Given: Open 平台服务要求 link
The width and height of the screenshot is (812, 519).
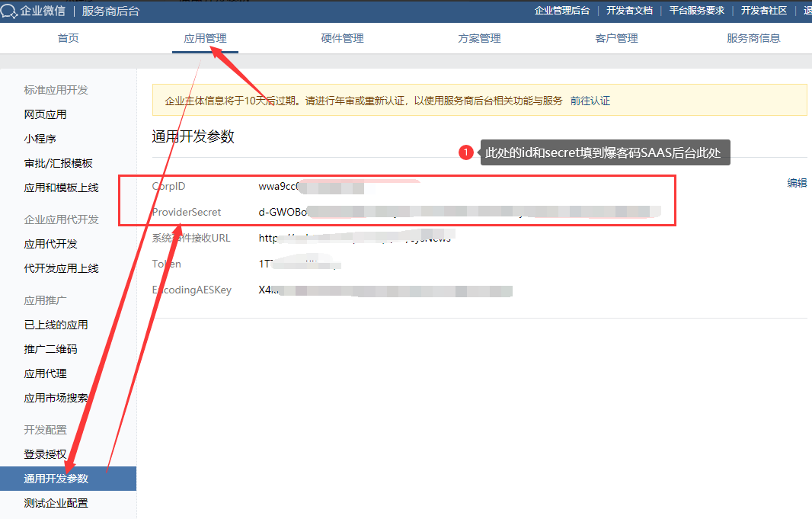Looking at the screenshot, I should tap(696, 11).
